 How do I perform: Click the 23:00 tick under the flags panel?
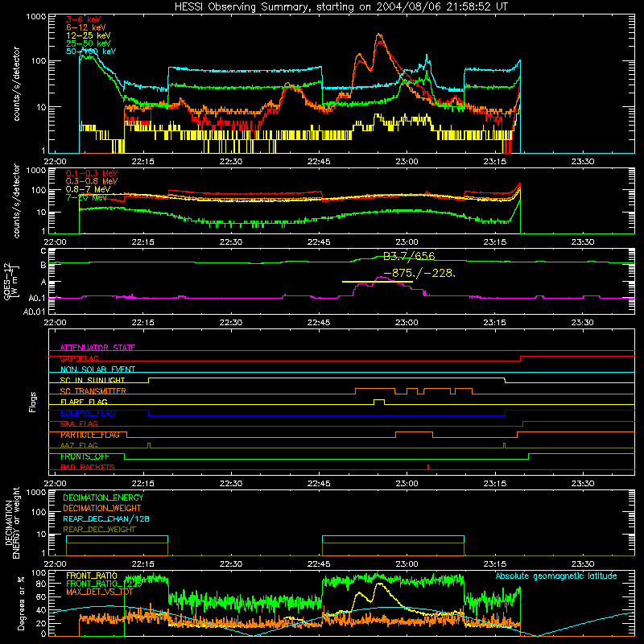coord(407,484)
